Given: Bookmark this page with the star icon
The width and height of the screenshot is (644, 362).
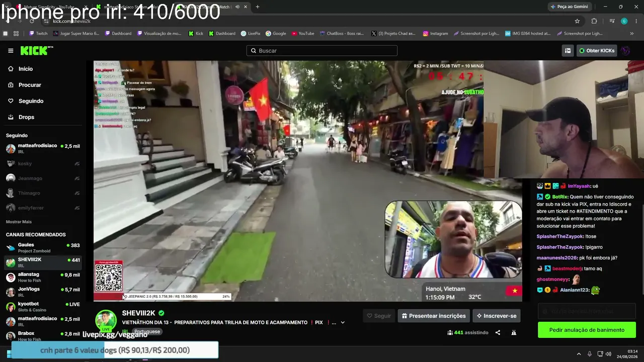Looking at the screenshot, I should pos(577,21).
